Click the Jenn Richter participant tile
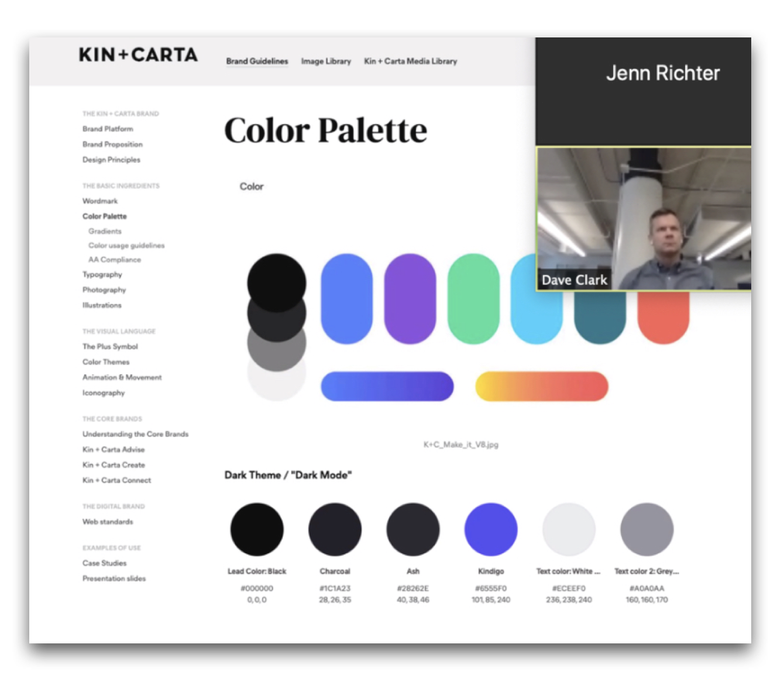 [x=644, y=91]
